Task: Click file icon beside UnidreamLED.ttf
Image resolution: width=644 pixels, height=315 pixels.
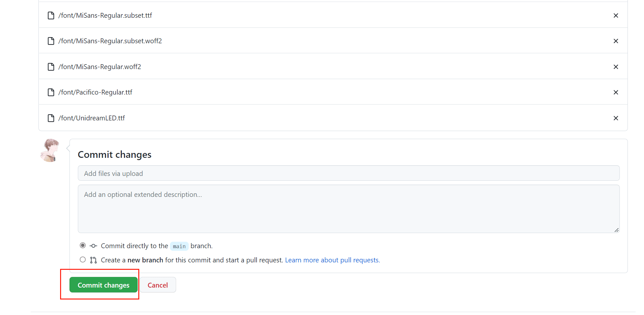Action: [x=51, y=118]
